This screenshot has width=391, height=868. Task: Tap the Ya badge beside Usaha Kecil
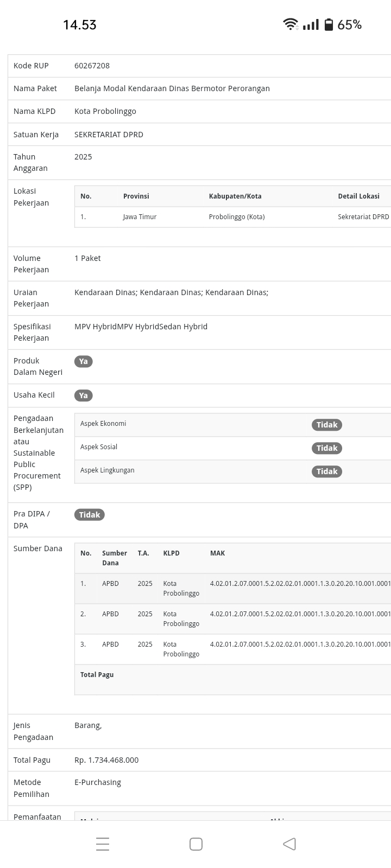(84, 395)
